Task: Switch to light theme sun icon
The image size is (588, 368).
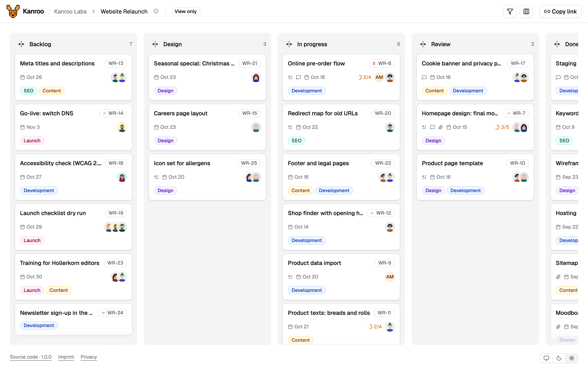Action: click(571, 358)
